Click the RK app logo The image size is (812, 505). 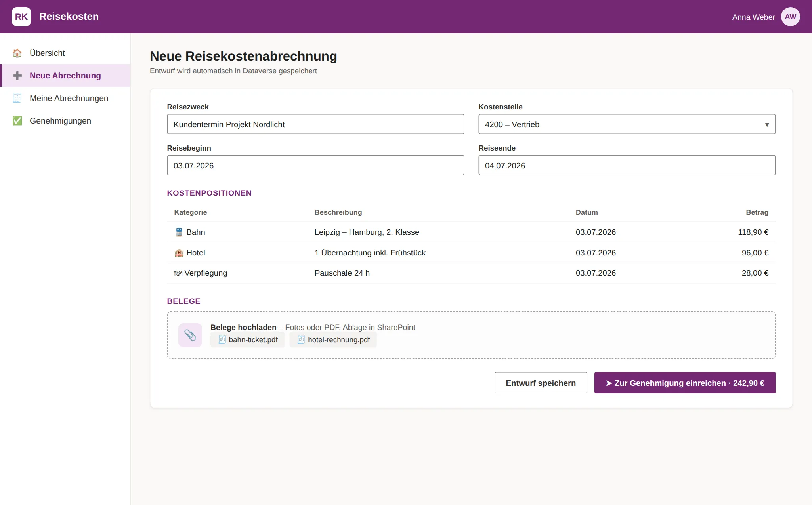pos(21,17)
